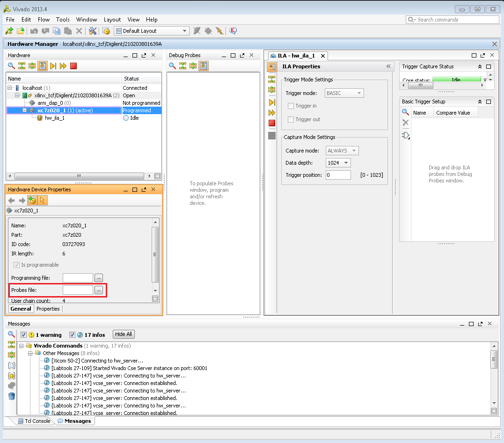Enable the Trigger out checkbox
This screenshot has height=443, width=504.
click(291, 119)
